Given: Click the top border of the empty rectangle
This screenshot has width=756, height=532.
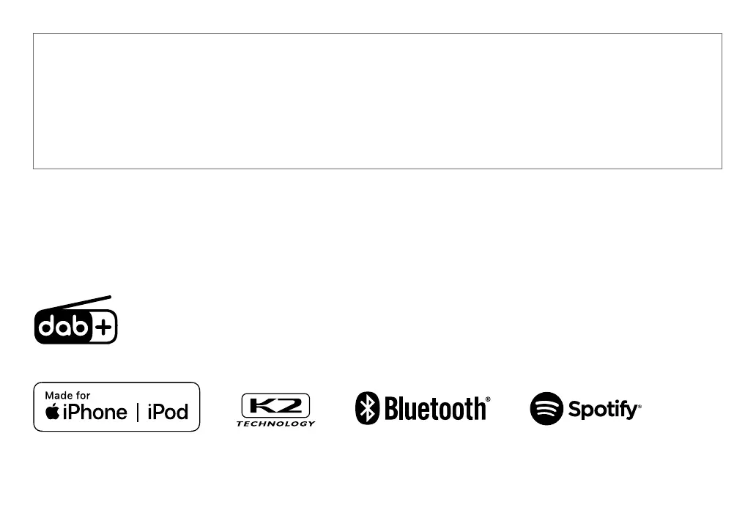Looking at the screenshot, I should (377, 33).
